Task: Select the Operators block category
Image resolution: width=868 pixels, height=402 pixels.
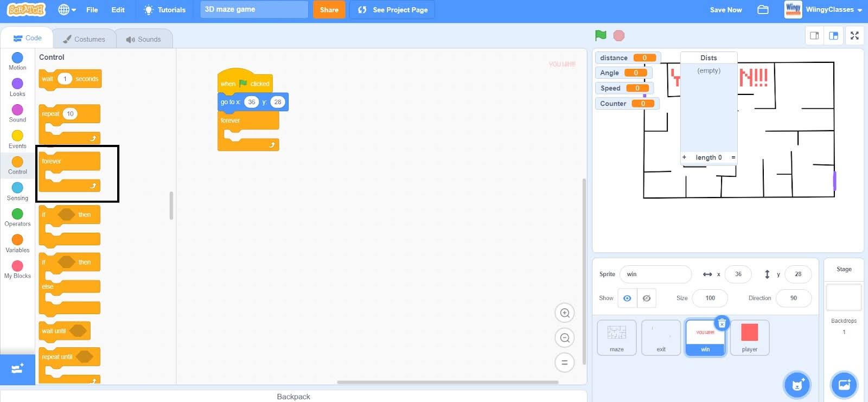Action: tap(17, 218)
